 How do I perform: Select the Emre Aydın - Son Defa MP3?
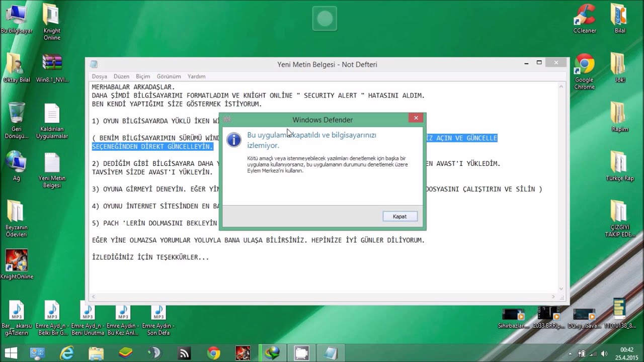[x=158, y=319]
